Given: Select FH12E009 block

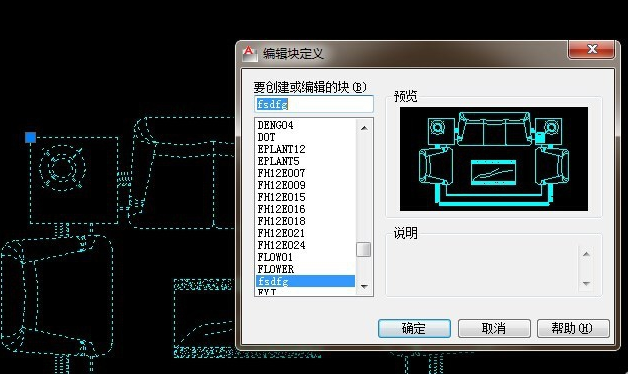Looking at the screenshot, I should [x=305, y=185].
